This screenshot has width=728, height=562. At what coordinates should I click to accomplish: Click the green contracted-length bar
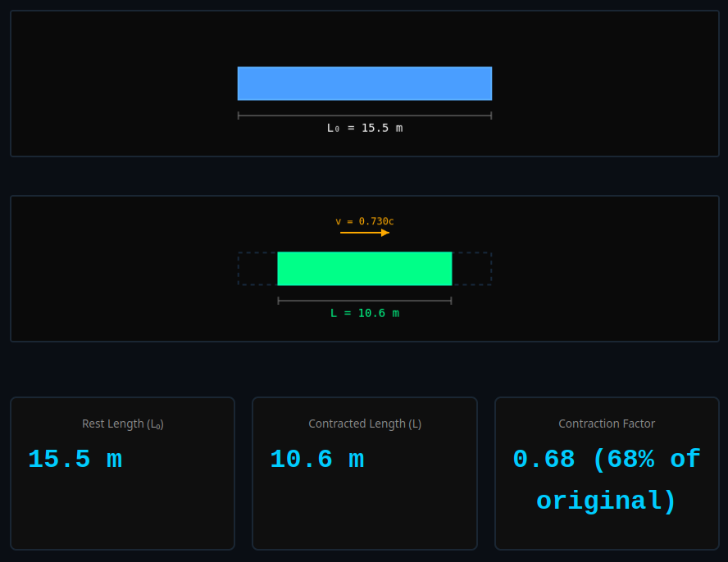coord(364,269)
